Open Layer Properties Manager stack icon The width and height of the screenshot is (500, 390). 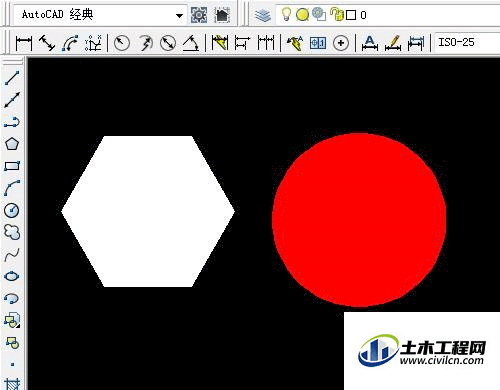point(263,15)
